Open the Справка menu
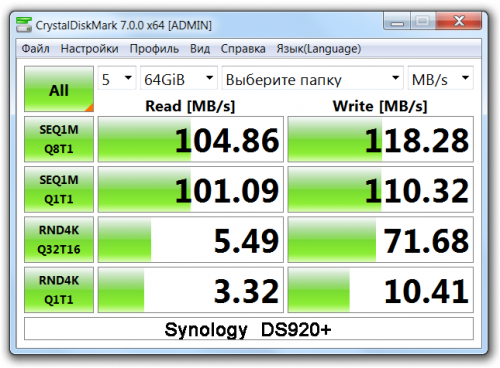This screenshot has width=500, height=368. [x=243, y=49]
